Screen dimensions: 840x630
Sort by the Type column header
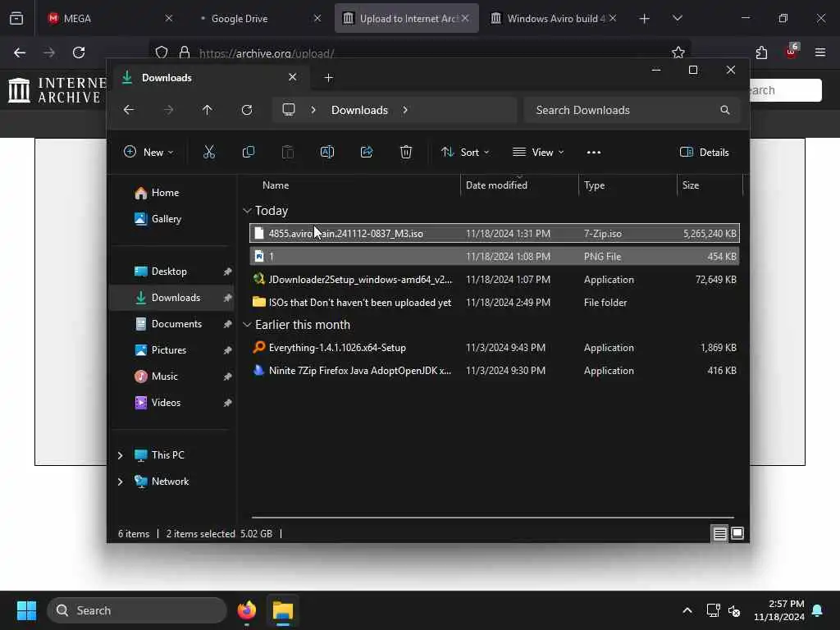click(628, 185)
